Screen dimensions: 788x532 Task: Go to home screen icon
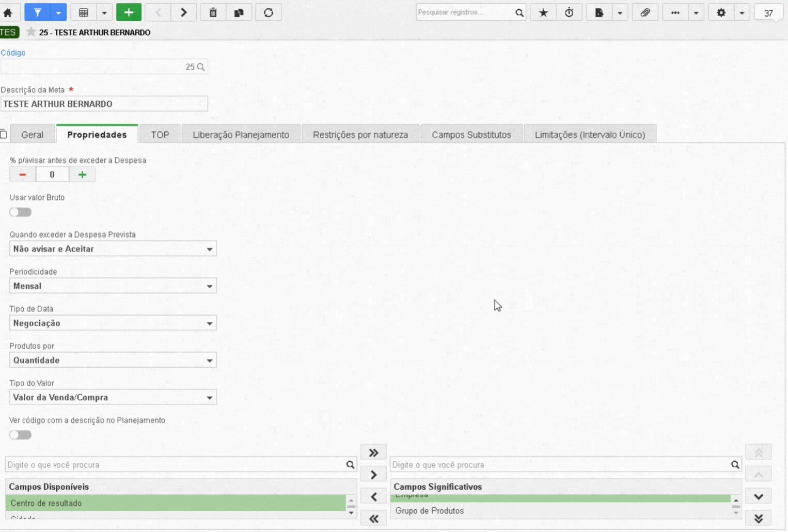coord(8,12)
